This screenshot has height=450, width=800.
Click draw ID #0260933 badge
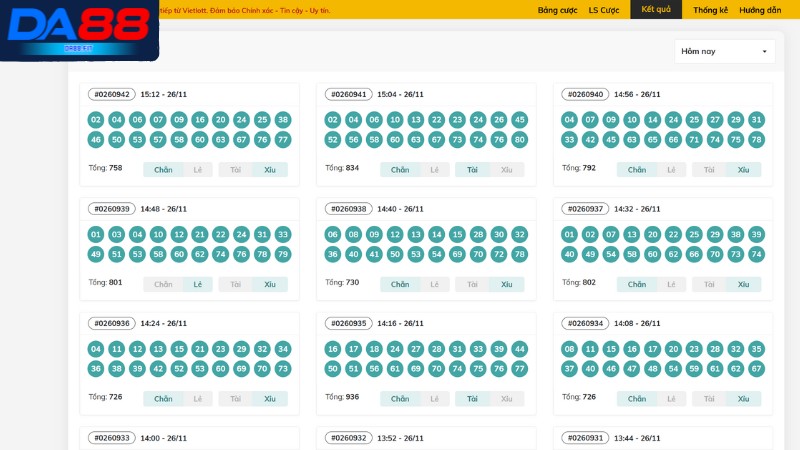pos(112,438)
